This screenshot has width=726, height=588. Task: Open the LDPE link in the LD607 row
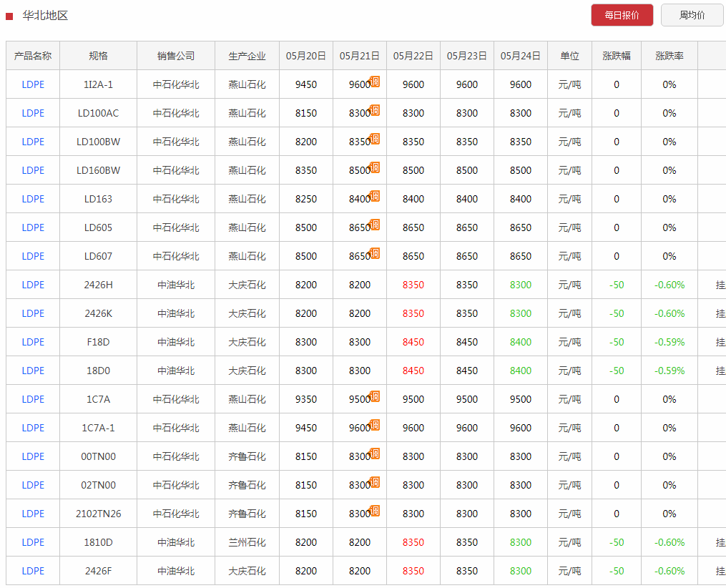(33, 256)
